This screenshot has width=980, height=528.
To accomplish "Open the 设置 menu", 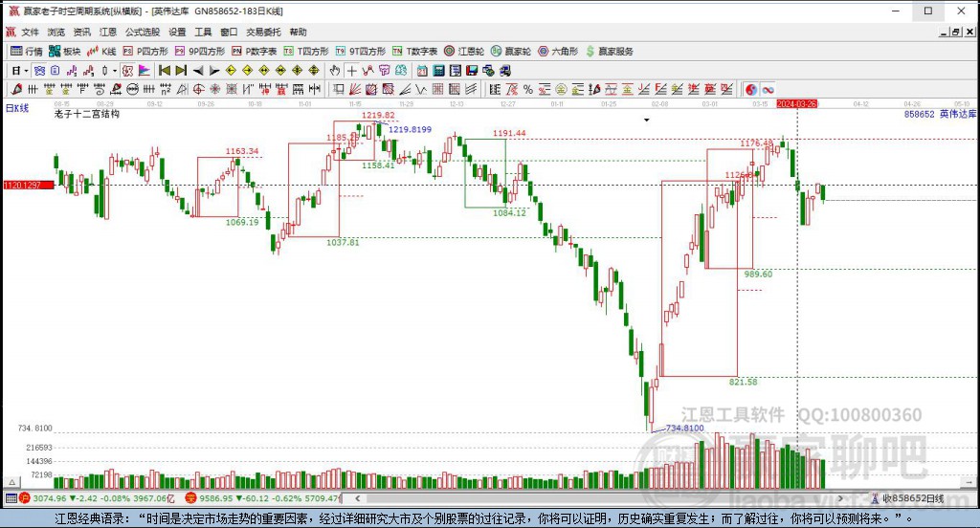I will (x=177, y=32).
